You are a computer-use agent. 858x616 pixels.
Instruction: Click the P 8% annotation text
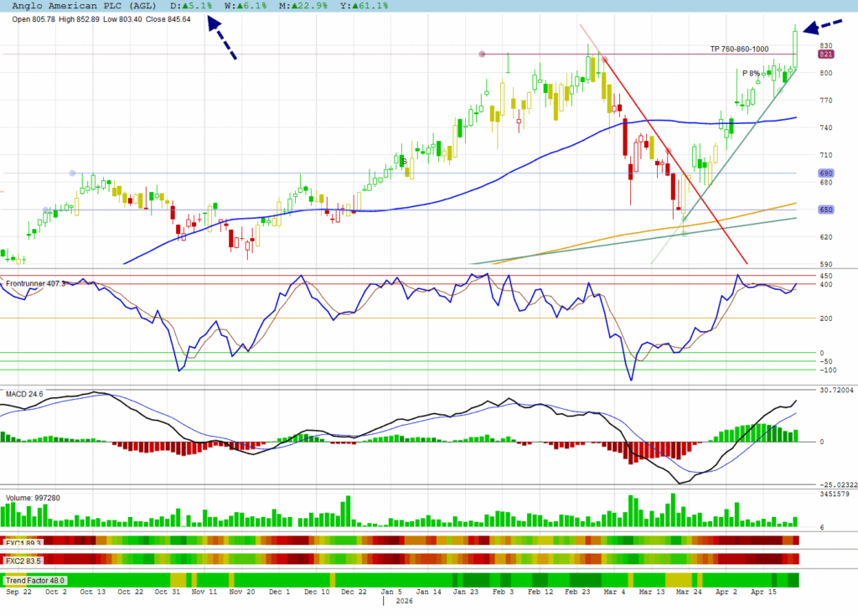pyautogui.click(x=751, y=74)
